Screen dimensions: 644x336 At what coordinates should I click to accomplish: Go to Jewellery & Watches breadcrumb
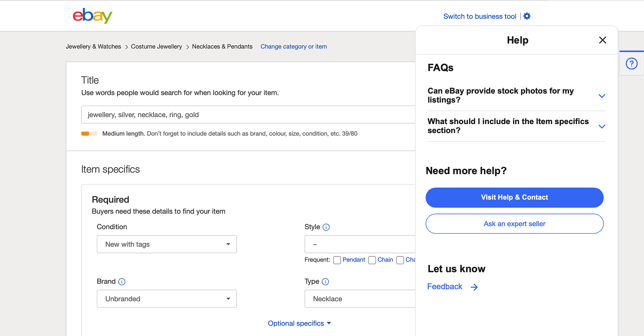pyautogui.click(x=93, y=46)
